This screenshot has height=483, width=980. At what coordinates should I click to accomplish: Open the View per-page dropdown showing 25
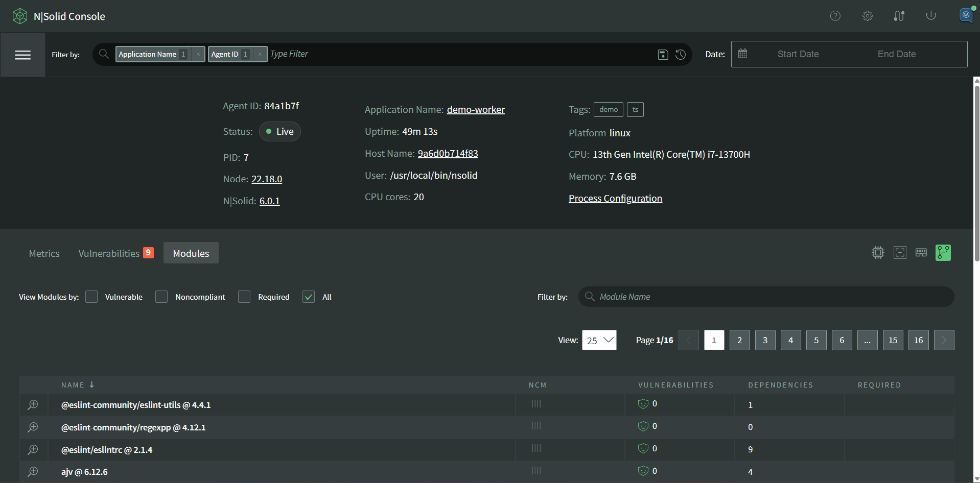[x=599, y=340]
